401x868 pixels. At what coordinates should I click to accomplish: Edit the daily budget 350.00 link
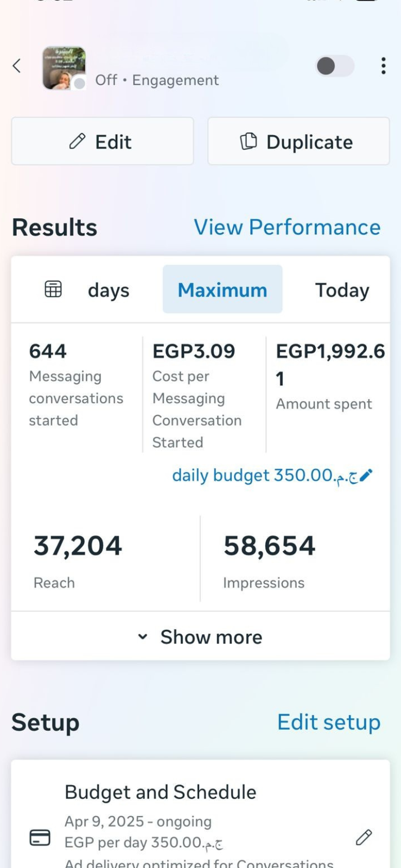(264, 475)
